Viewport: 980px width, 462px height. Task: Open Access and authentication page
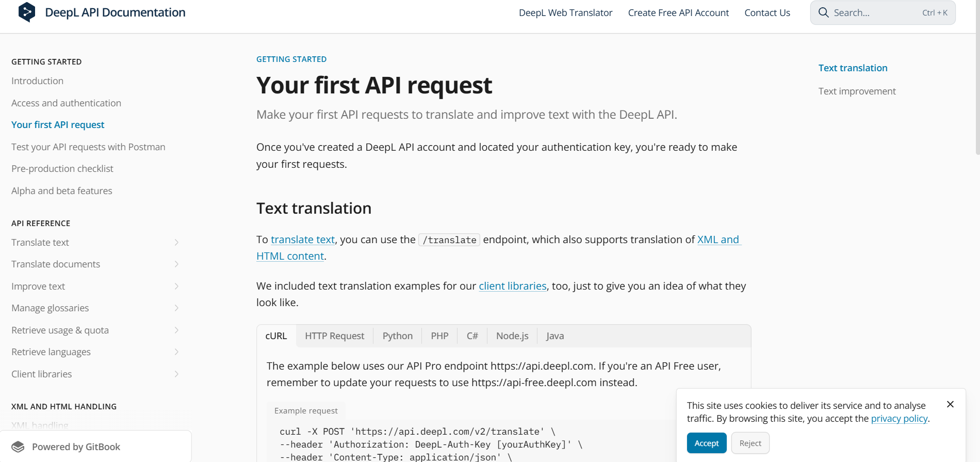tap(67, 103)
